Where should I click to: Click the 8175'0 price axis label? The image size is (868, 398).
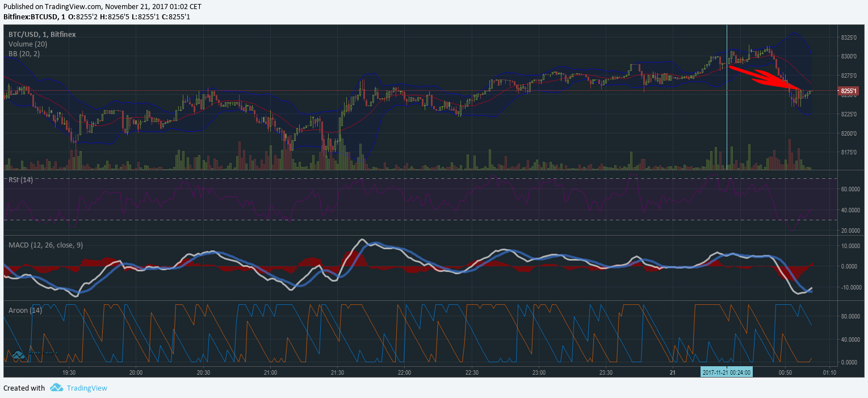click(x=849, y=153)
